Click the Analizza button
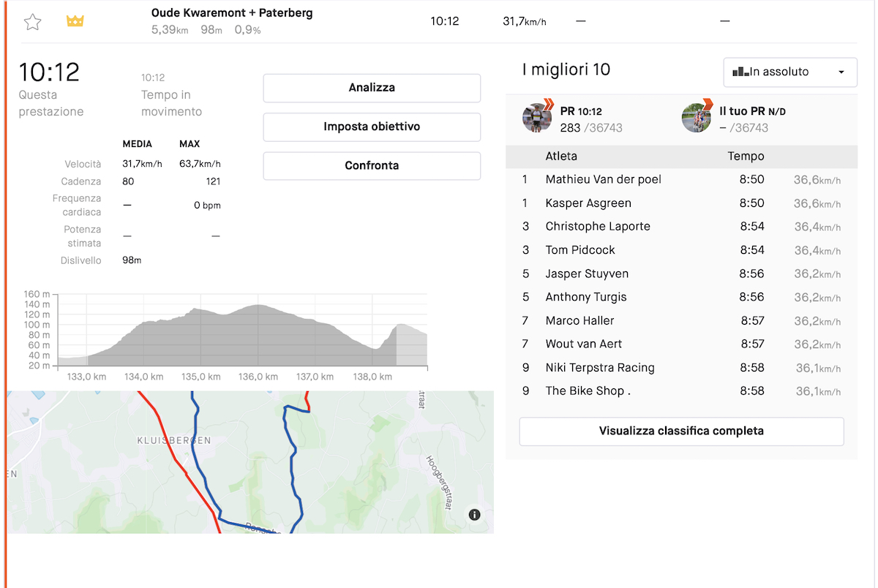The image size is (878, 588). [372, 88]
